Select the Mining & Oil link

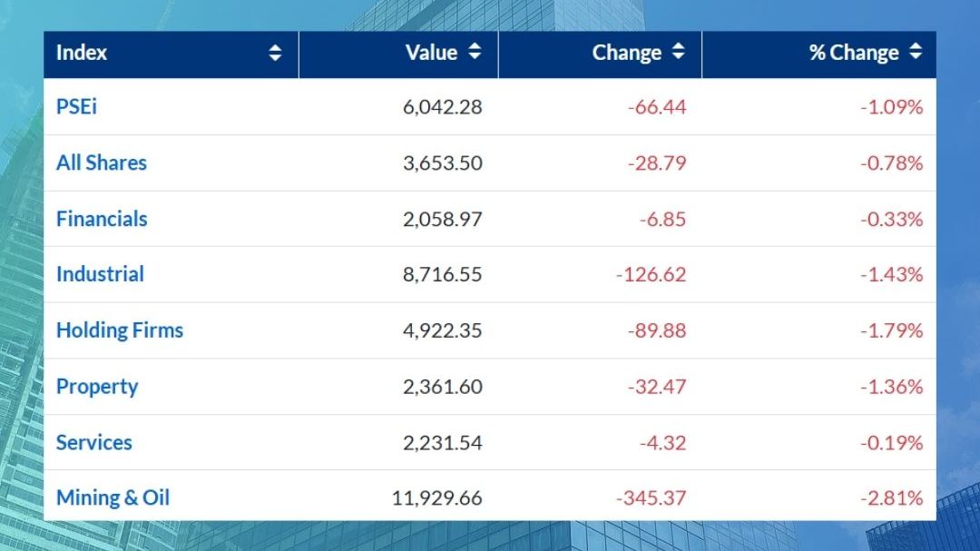point(113,498)
